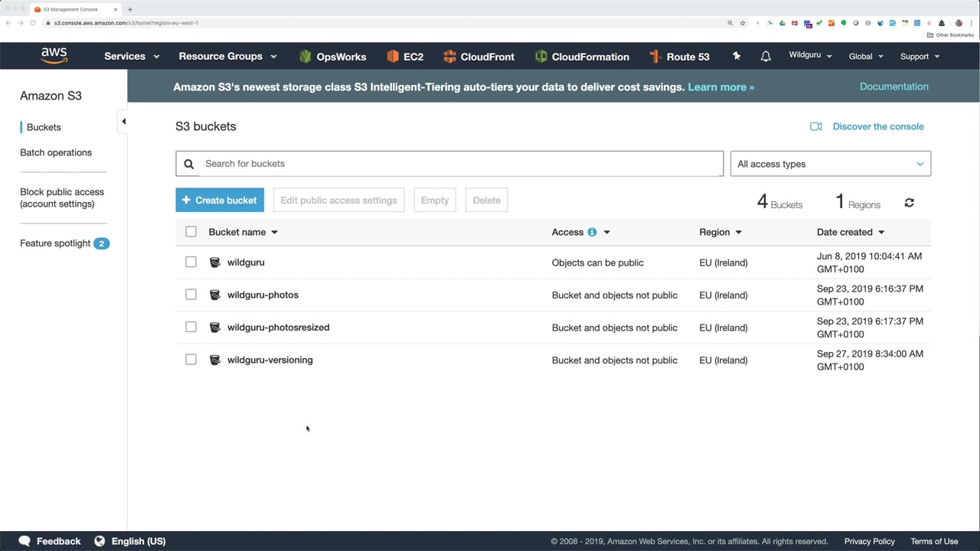980x551 pixels.
Task: Click the search magnifier icon
Action: [x=189, y=164]
